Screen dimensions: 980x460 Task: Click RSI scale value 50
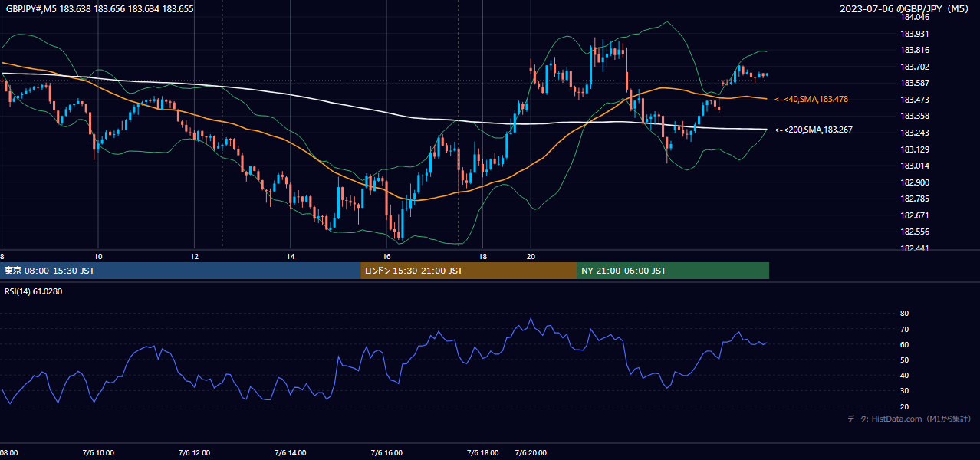pos(904,360)
